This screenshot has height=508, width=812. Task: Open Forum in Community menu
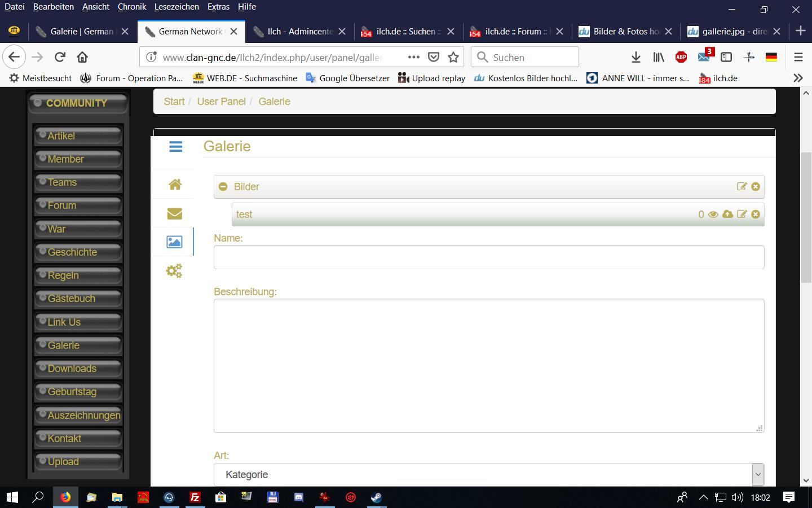[78, 205]
